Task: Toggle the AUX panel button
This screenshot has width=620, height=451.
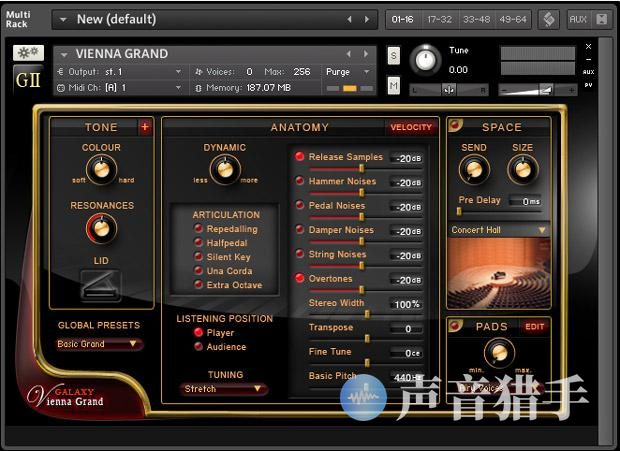Action: 578,19
